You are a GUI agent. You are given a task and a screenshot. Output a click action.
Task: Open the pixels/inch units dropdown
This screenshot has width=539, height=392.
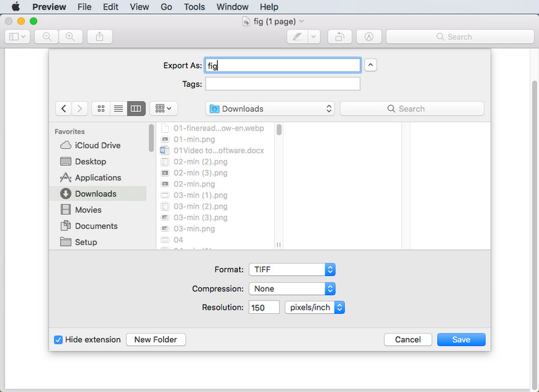coord(315,307)
